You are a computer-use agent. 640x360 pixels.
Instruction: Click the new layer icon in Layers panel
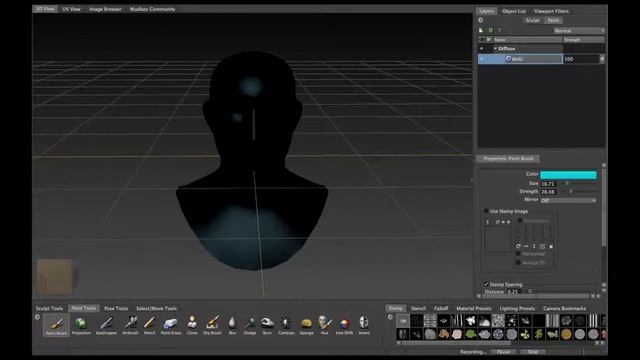pyautogui.click(x=481, y=31)
